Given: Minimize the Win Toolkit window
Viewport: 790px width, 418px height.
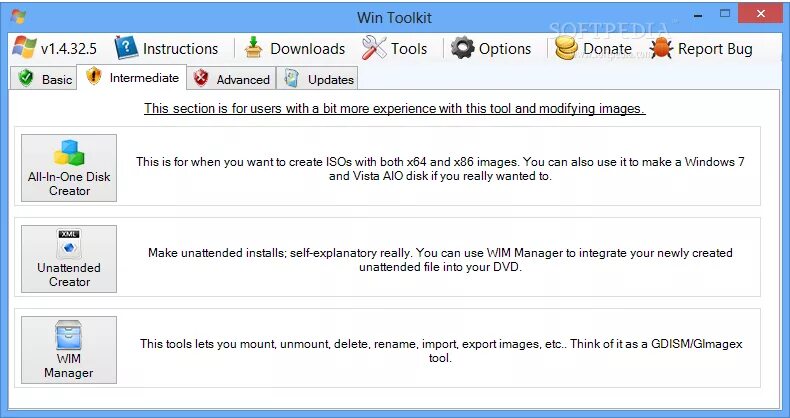Looking at the screenshot, I should coord(698,15).
